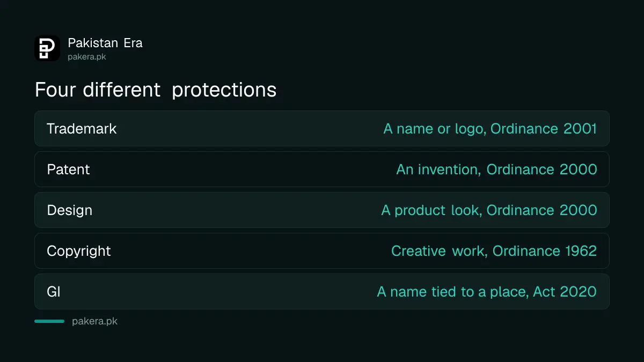Select the Pakistan Era brand name

(105, 43)
